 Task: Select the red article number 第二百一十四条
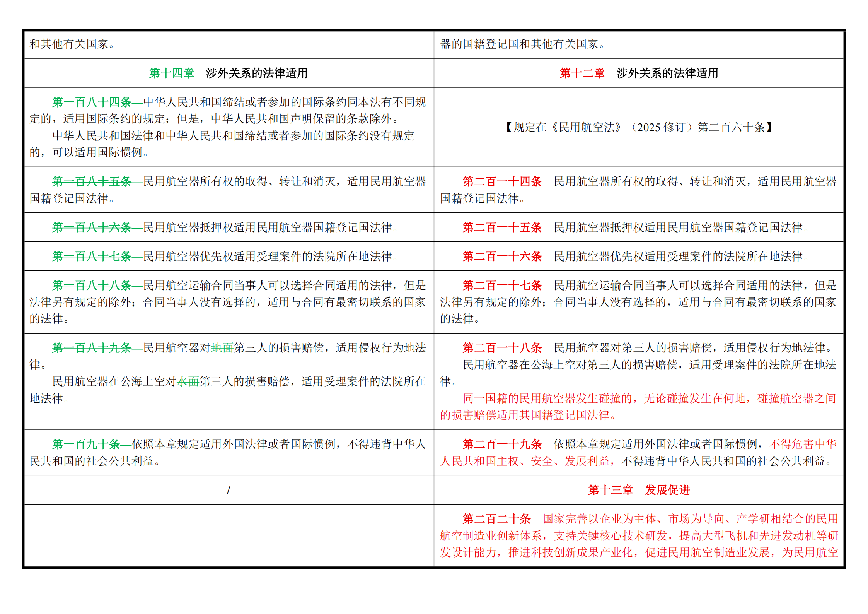tap(502, 181)
